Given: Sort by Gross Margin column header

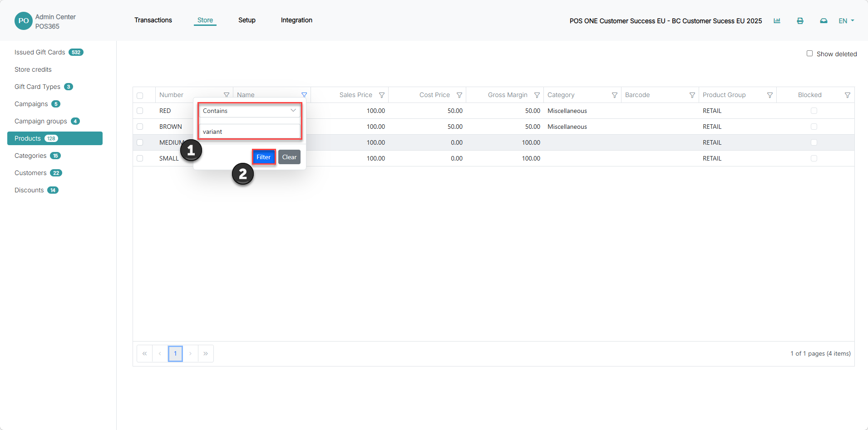Looking at the screenshot, I should [x=508, y=95].
